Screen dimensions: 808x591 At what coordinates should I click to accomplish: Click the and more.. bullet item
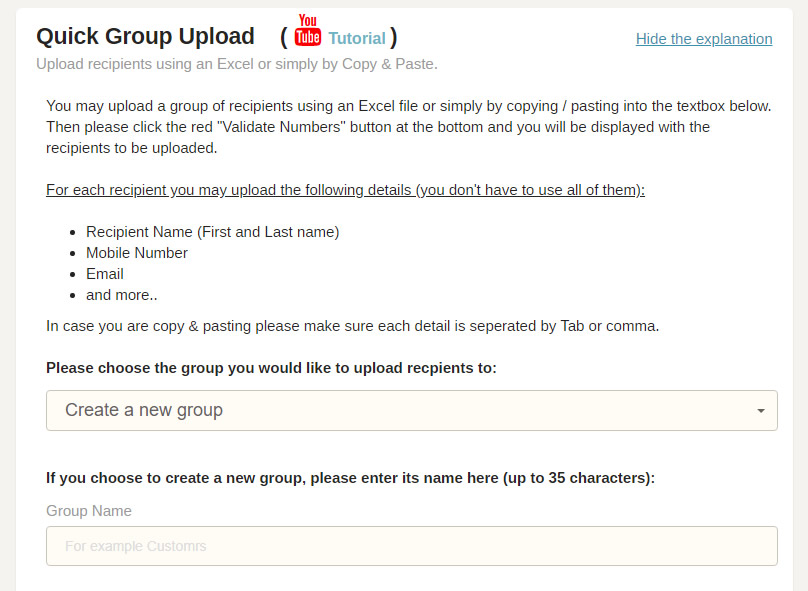click(x=121, y=295)
